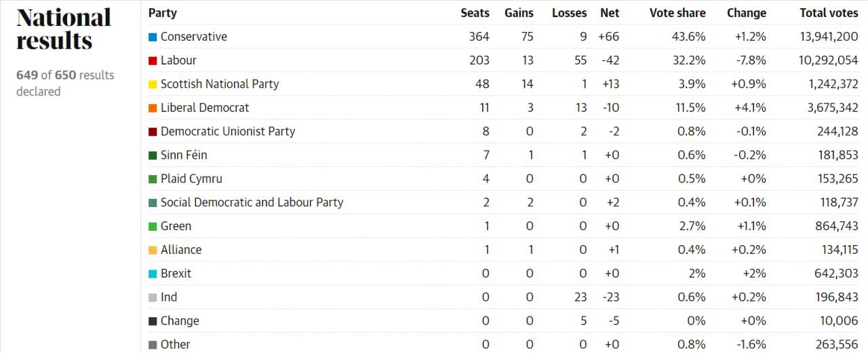Click the Net column header
Screen dimensions: 868x353
[x=610, y=13]
